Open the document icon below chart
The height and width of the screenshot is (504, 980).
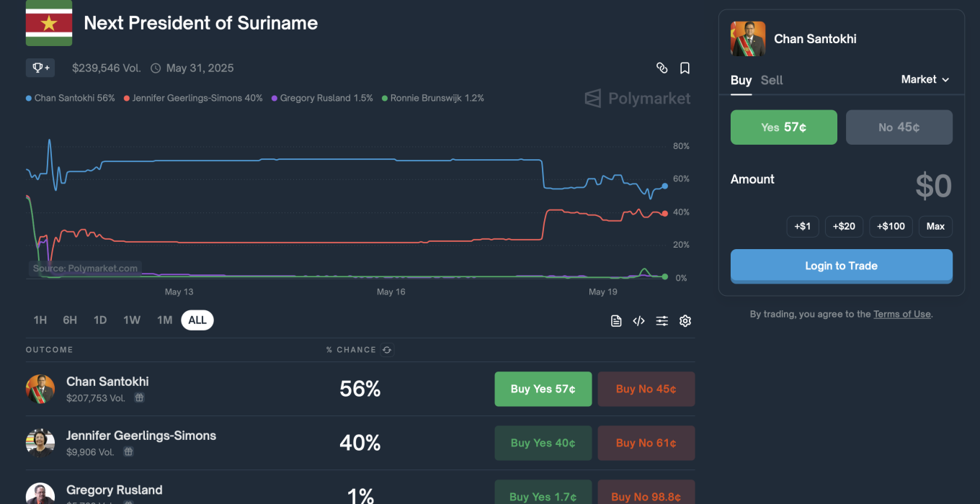(x=615, y=321)
